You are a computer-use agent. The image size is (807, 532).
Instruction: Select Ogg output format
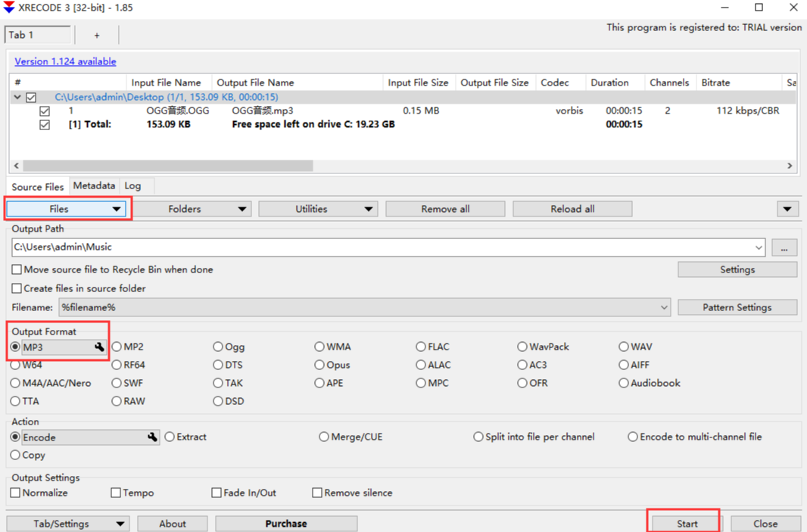(x=218, y=347)
